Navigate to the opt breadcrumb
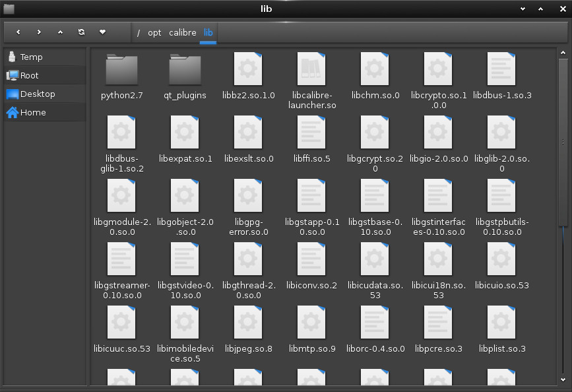 pos(154,32)
